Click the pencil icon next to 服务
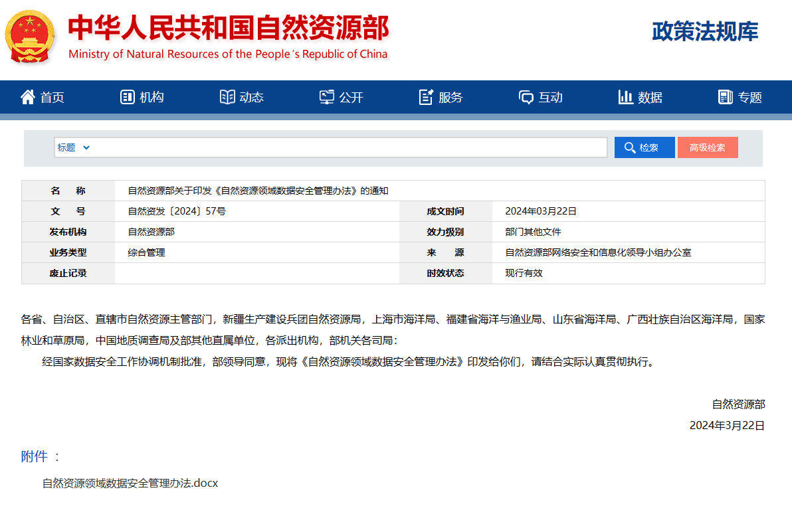Image resolution: width=792 pixels, height=532 pixels. tap(426, 97)
